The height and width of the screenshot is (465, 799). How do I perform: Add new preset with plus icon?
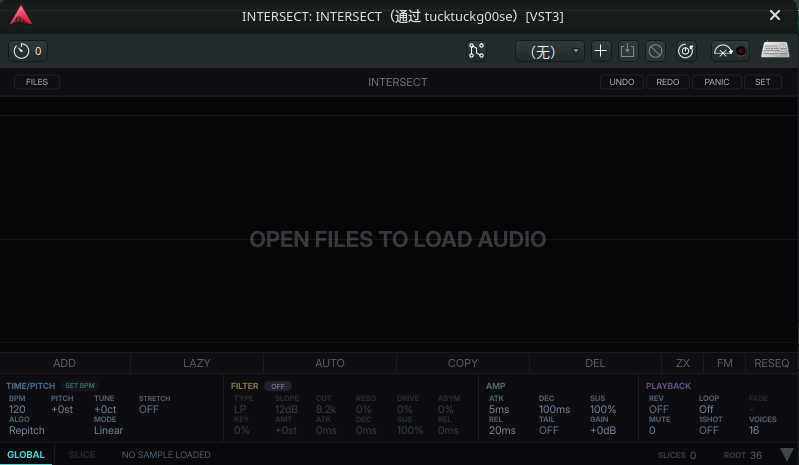[x=601, y=51]
